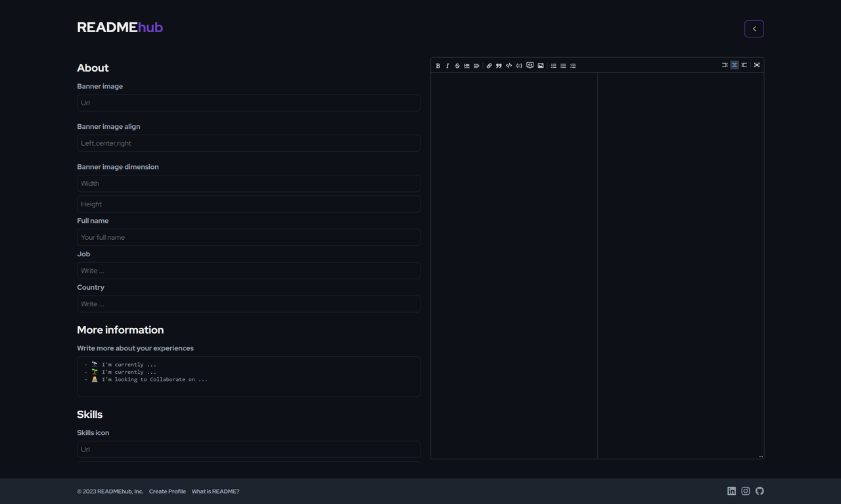
Task: Open the Instagram link in the footer
Action: click(745, 491)
